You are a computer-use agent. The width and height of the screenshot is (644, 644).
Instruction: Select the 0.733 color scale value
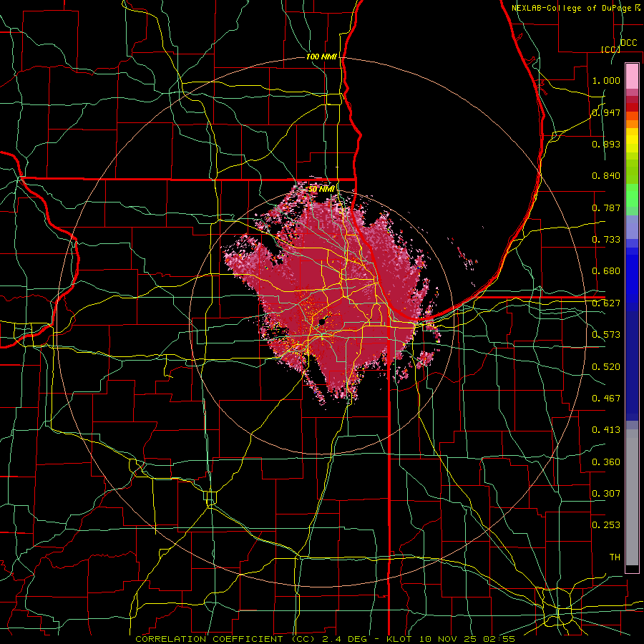point(606,240)
